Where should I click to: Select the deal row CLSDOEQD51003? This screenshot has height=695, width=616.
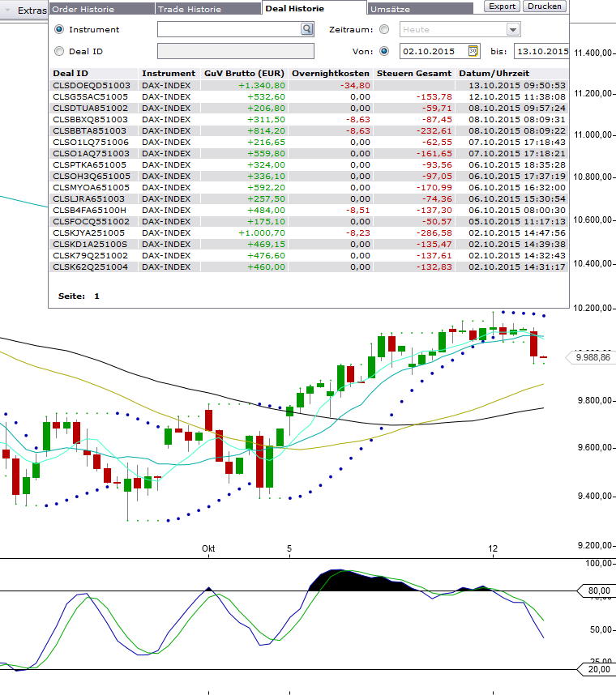(x=92, y=85)
